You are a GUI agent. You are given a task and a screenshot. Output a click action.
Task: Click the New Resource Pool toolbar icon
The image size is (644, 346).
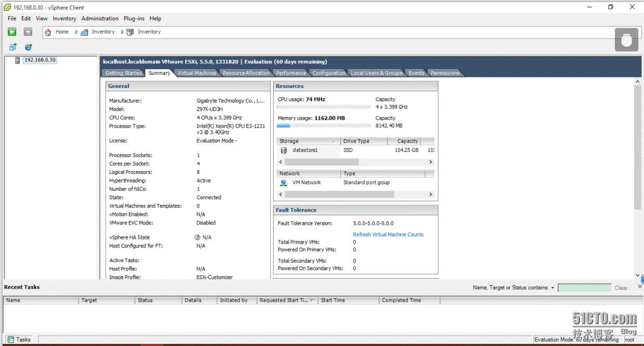[29, 47]
